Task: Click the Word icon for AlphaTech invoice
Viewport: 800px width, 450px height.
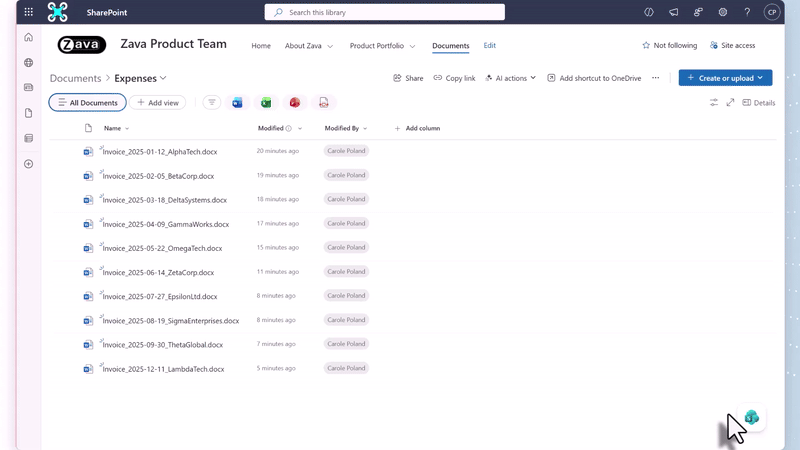Action: coord(88,152)
